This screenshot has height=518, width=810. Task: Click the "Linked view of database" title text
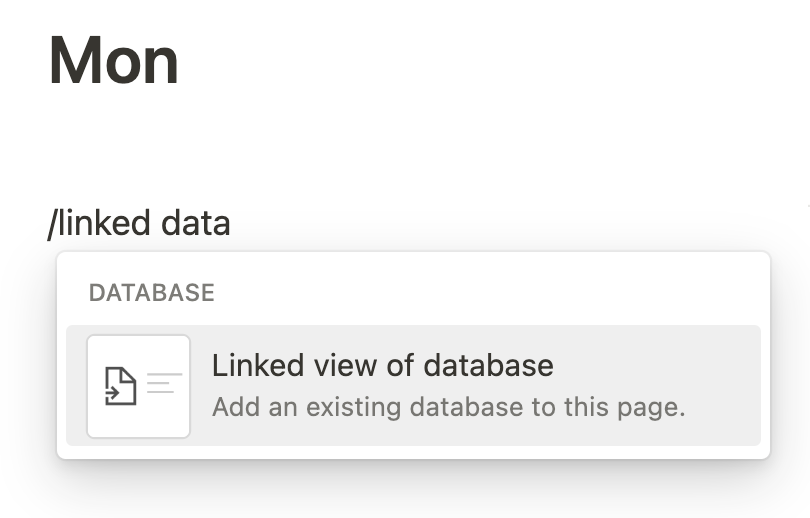[x=383, y=366]
